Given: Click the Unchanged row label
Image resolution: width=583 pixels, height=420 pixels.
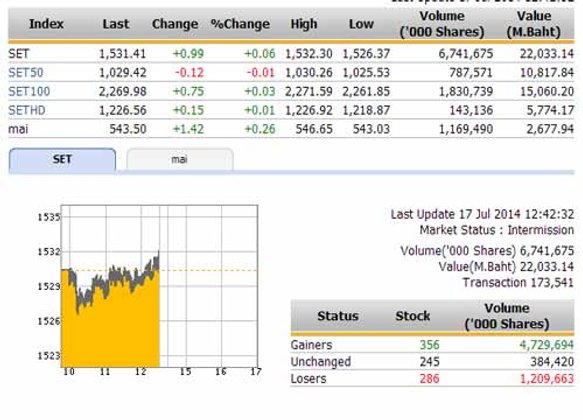Looking at the screenshot, I should click(x=321, y=362).
